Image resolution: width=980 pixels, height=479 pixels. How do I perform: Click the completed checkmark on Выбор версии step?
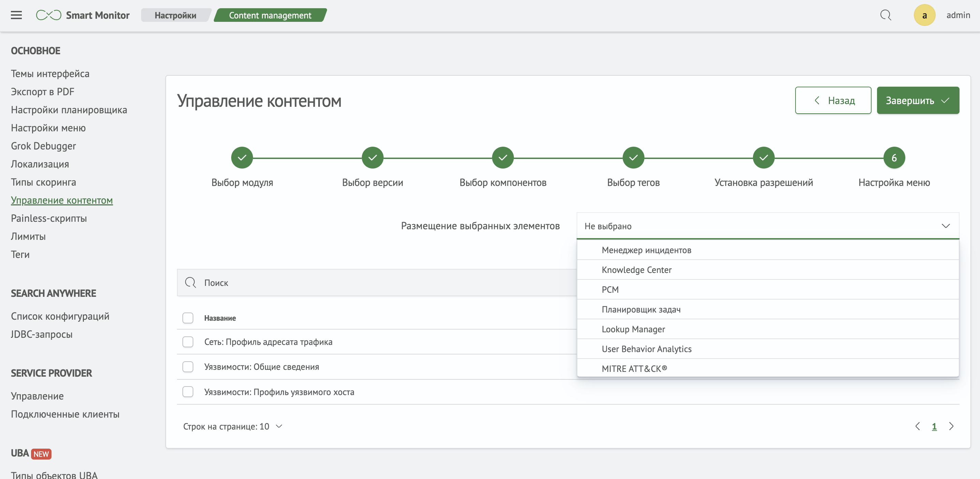(372, 158)
